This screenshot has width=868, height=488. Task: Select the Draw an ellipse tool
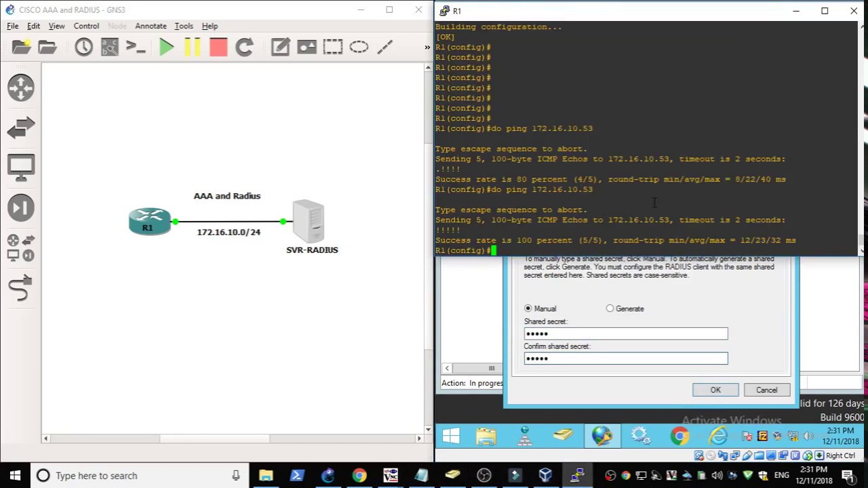[359, 47]
